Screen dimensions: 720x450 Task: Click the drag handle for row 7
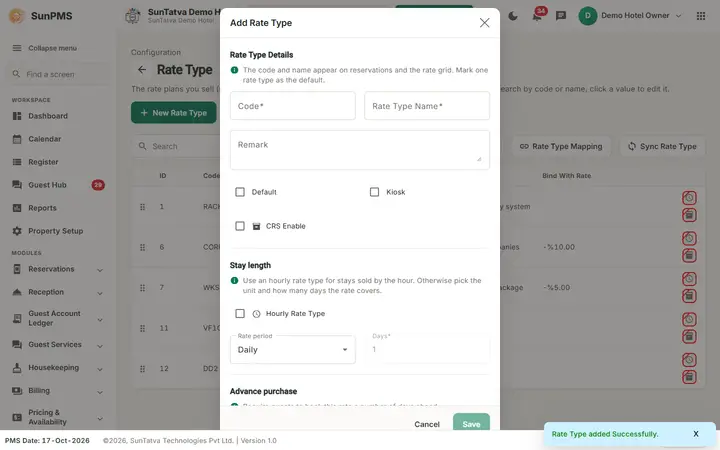[x=142, y=287]
